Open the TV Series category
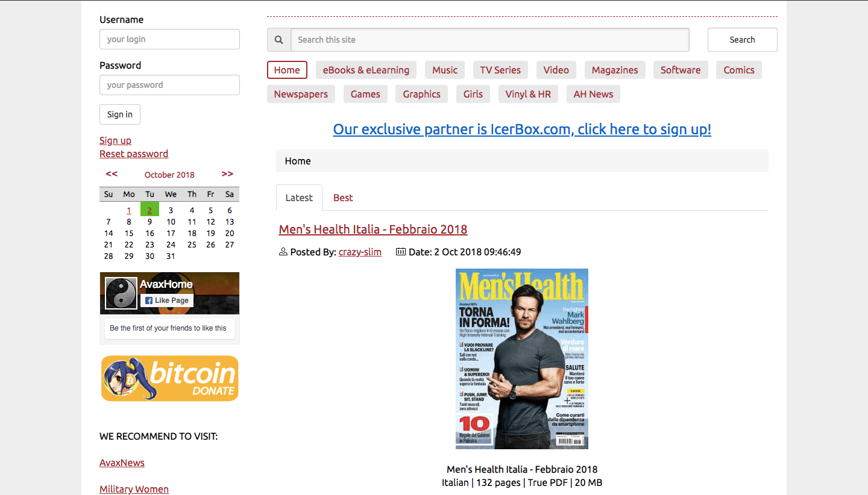Image resolution: width=868 pixels, height=495 pixels. [500, 70]
